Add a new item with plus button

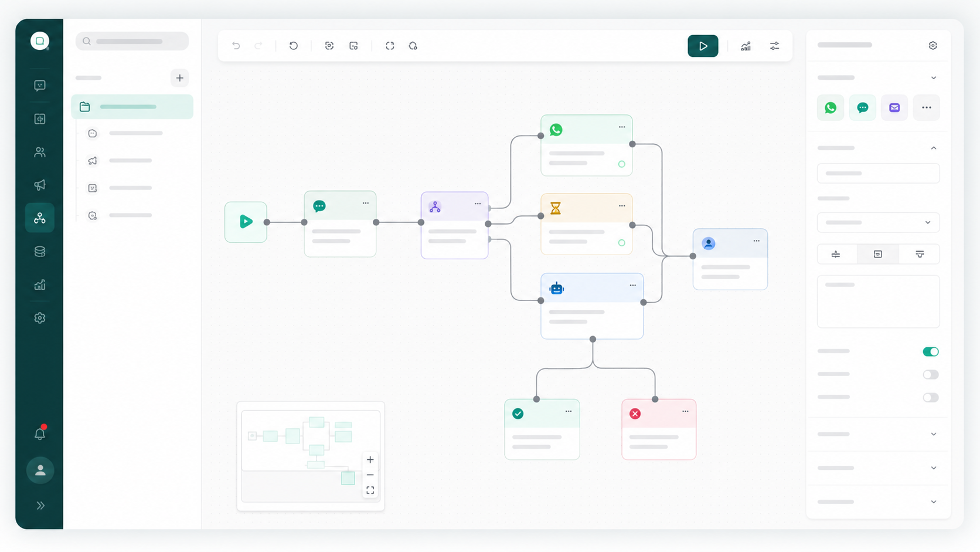pos(180,78)
